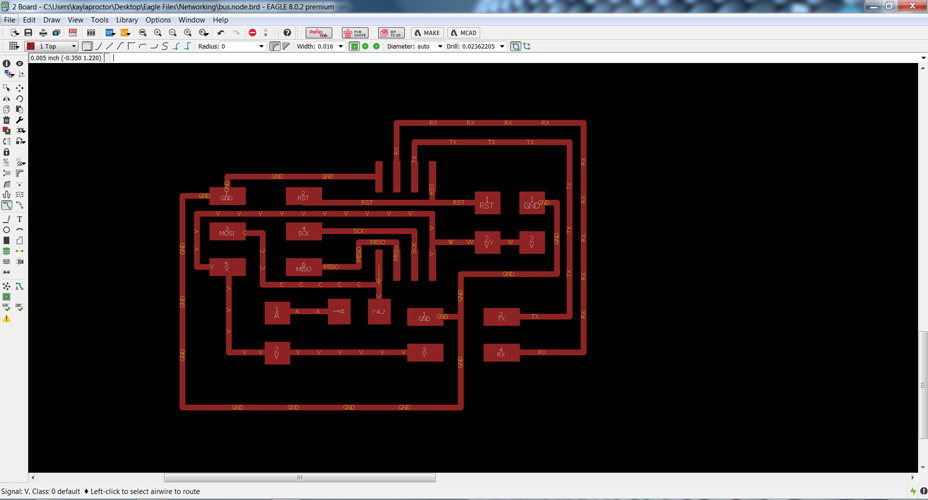Click the DRC check icon
This screenshot has height=500, width=928.
coord(20,307)
